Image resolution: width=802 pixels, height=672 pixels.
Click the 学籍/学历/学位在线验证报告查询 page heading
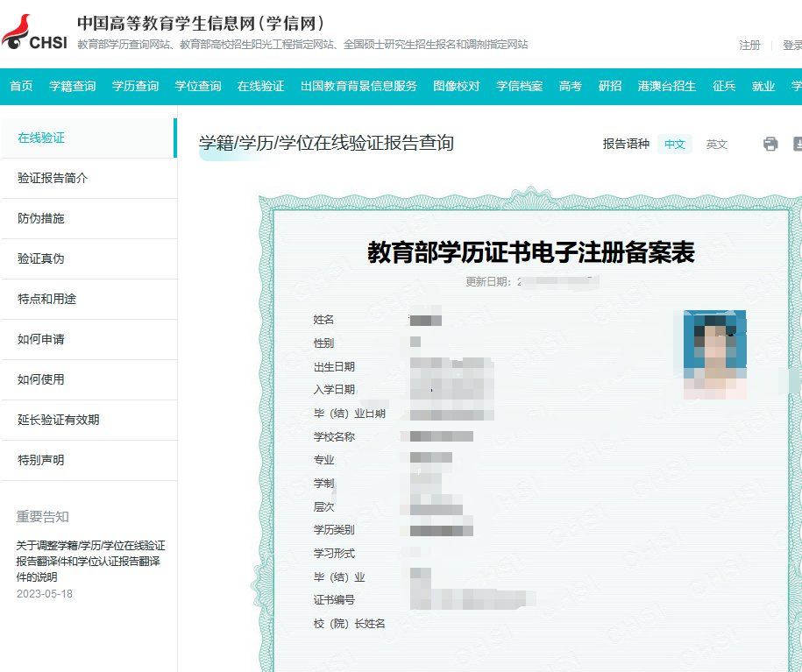coord(326,143)
